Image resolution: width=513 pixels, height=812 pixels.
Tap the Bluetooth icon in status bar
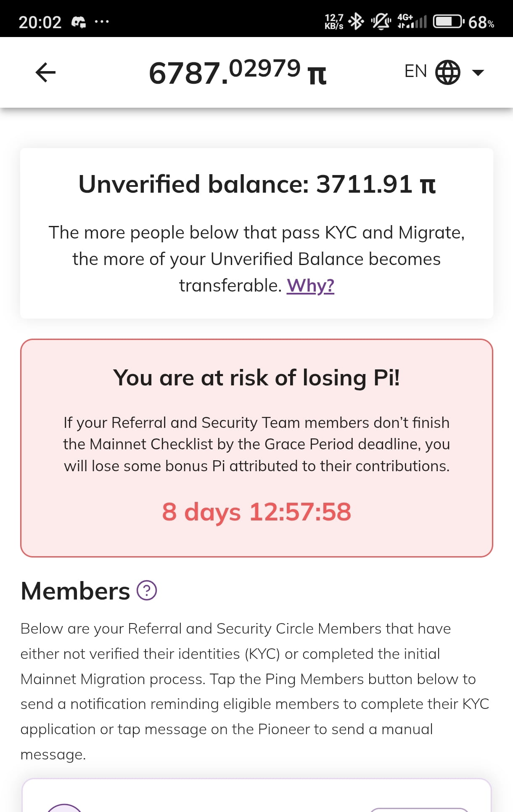pos(356,21)
